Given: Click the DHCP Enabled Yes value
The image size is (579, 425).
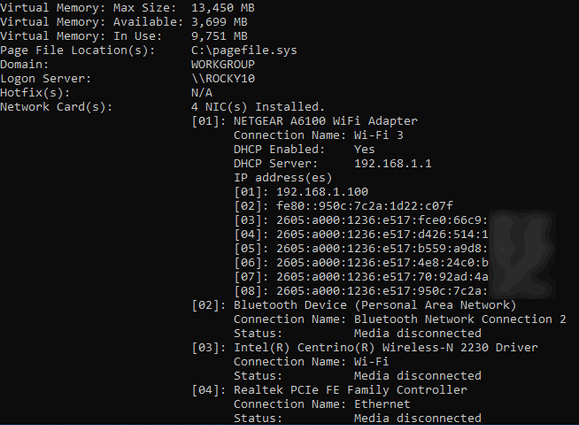Looking at the screenshot, I should point(364,150).
